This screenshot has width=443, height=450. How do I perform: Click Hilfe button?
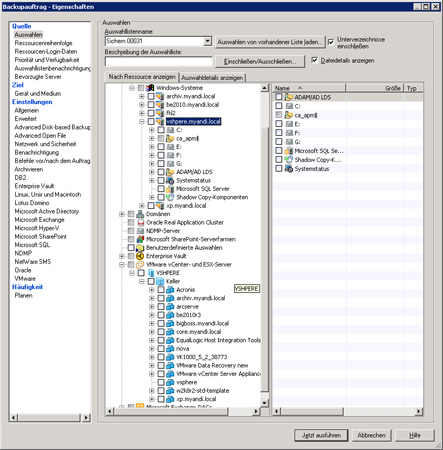[415, 435]
